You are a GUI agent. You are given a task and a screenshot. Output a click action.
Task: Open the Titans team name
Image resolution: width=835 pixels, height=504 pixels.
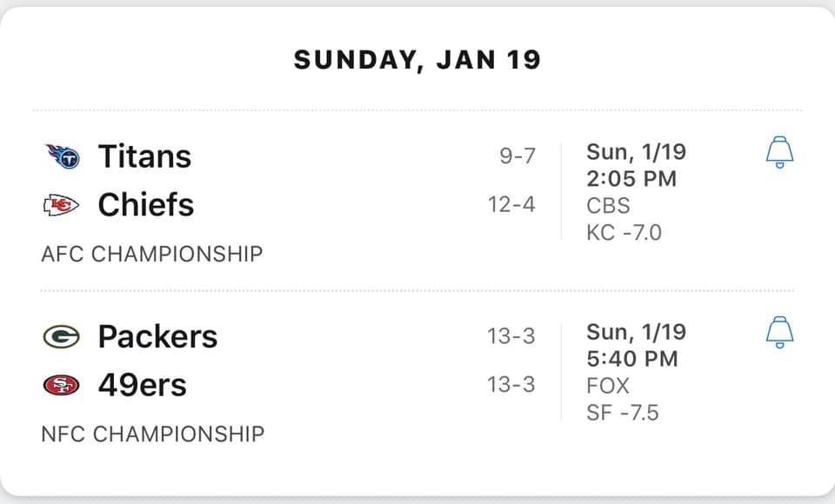click(145, 156)
